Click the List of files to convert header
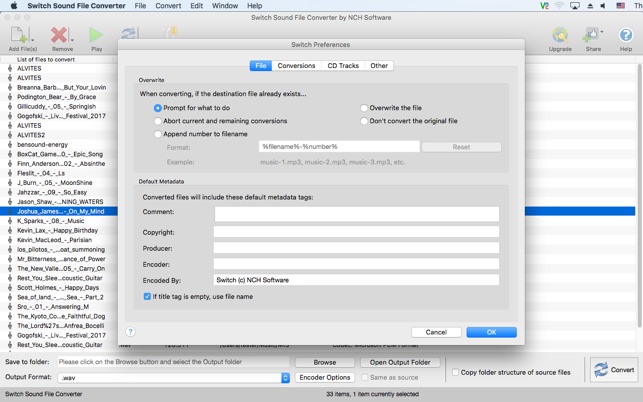The image size is (643, 402). 46,59
